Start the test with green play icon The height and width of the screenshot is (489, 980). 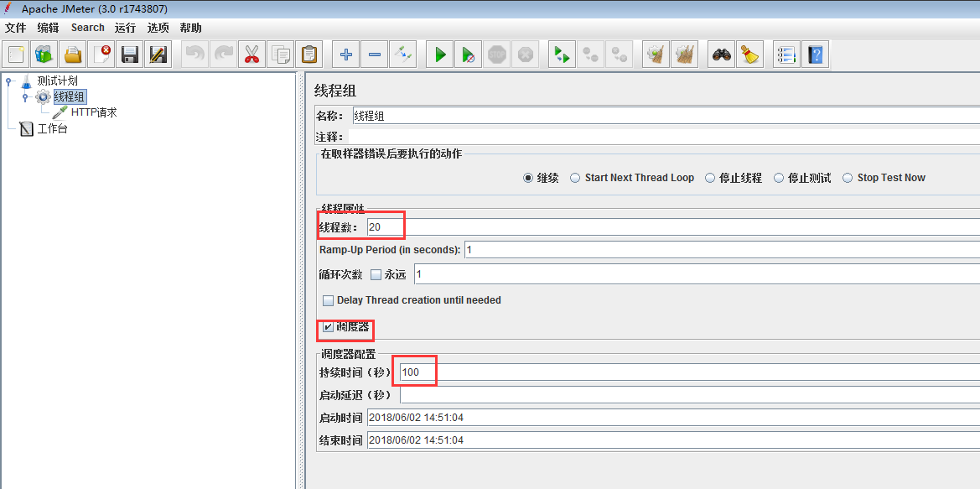440,55
